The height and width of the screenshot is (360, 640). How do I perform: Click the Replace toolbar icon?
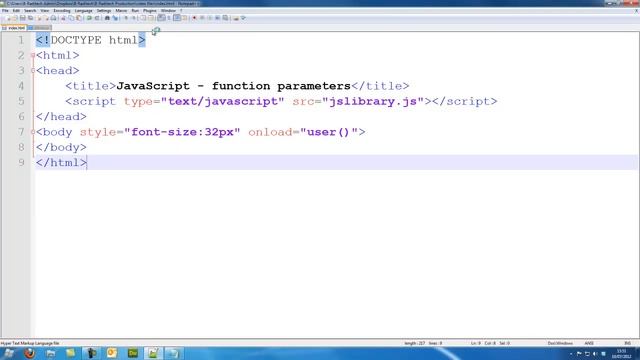pyautogui.click(x=115, y=18)
